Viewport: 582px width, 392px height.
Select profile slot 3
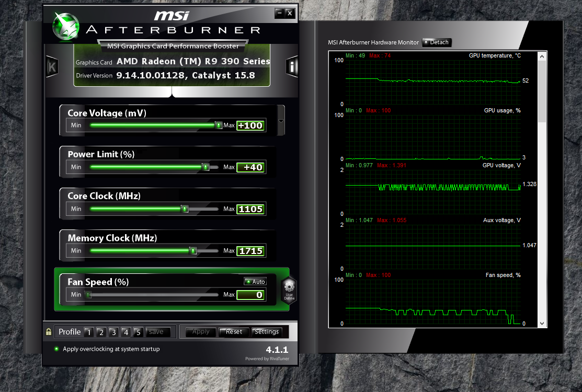[x=113, y=332]
